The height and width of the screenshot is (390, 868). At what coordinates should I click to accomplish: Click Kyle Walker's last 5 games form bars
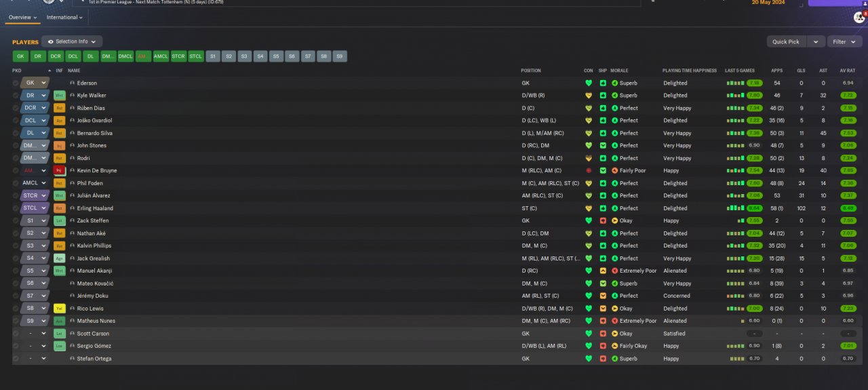[735, 96]
